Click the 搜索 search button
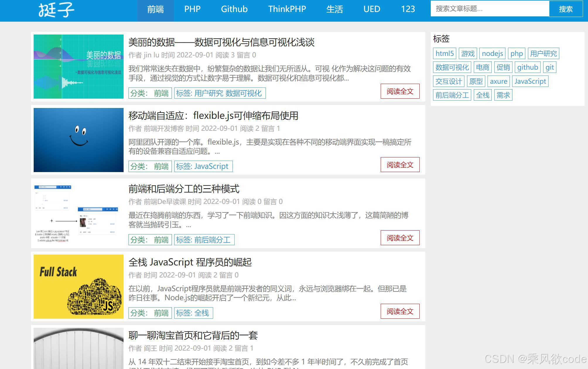588x369 pixels. (x=566, y=9)
